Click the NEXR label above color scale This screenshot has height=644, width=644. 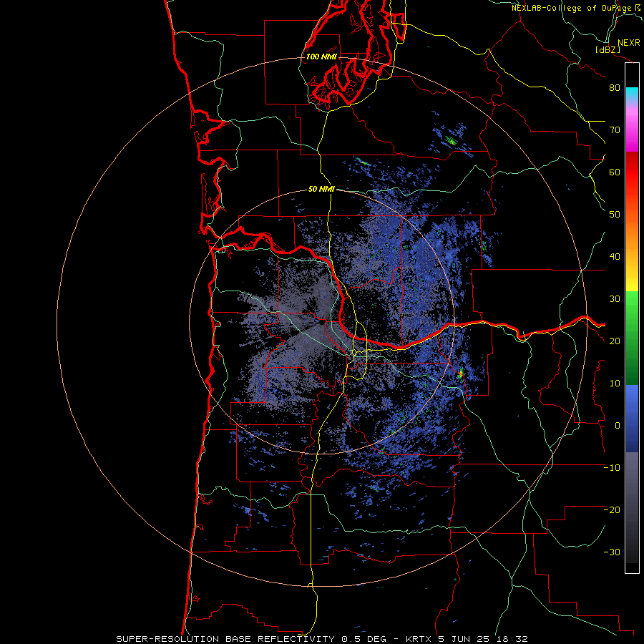pos(628,43)
